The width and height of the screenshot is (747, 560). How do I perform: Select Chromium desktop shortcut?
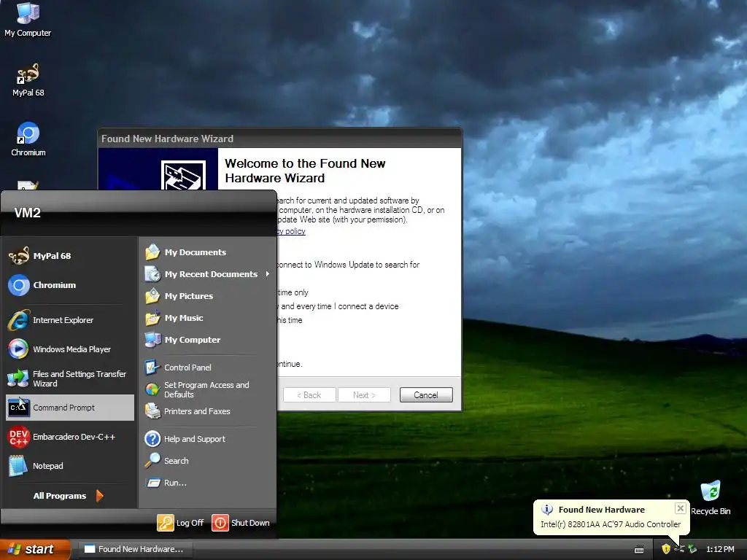[28, 139]
